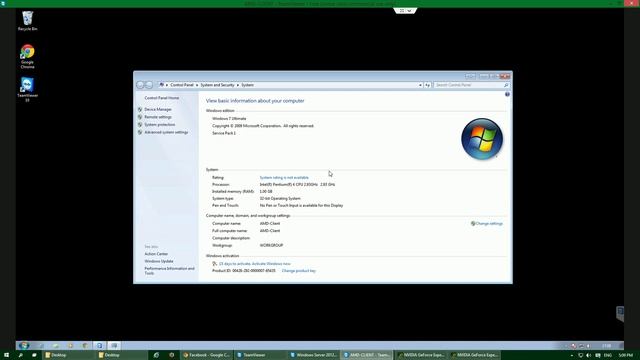640x360 pixels.
Task: Switch to Facebook - Google Chrome taskbar button
Action: tap(207, 355)
